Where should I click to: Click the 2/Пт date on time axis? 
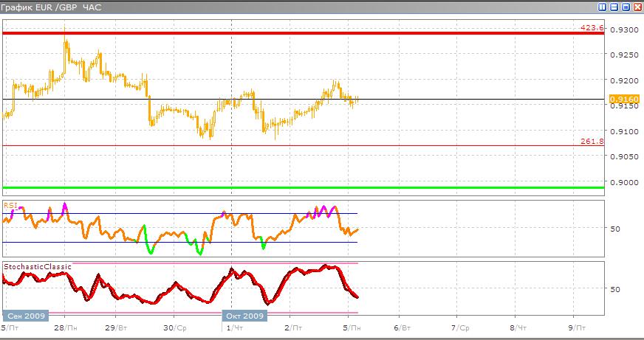[295, 327]
